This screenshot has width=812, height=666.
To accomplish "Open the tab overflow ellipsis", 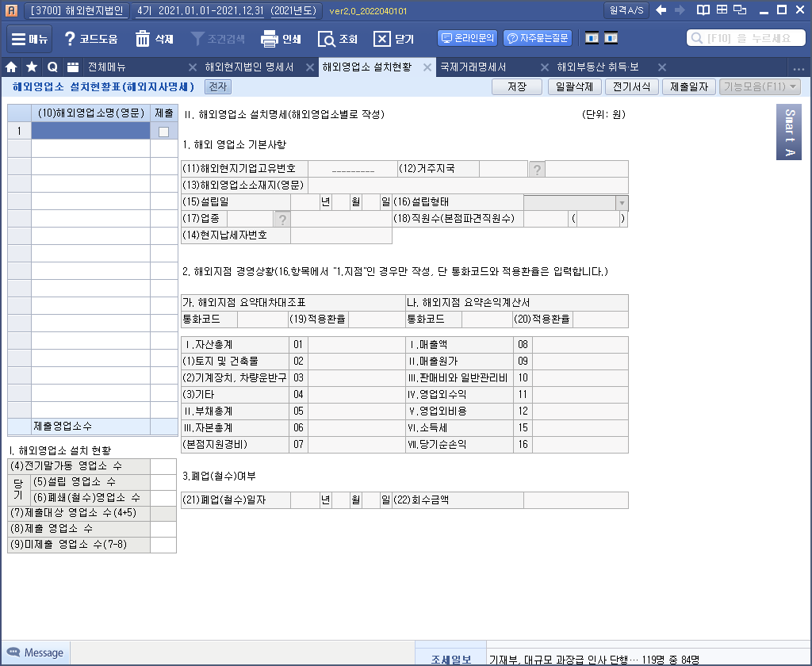I will click(799, 68).
